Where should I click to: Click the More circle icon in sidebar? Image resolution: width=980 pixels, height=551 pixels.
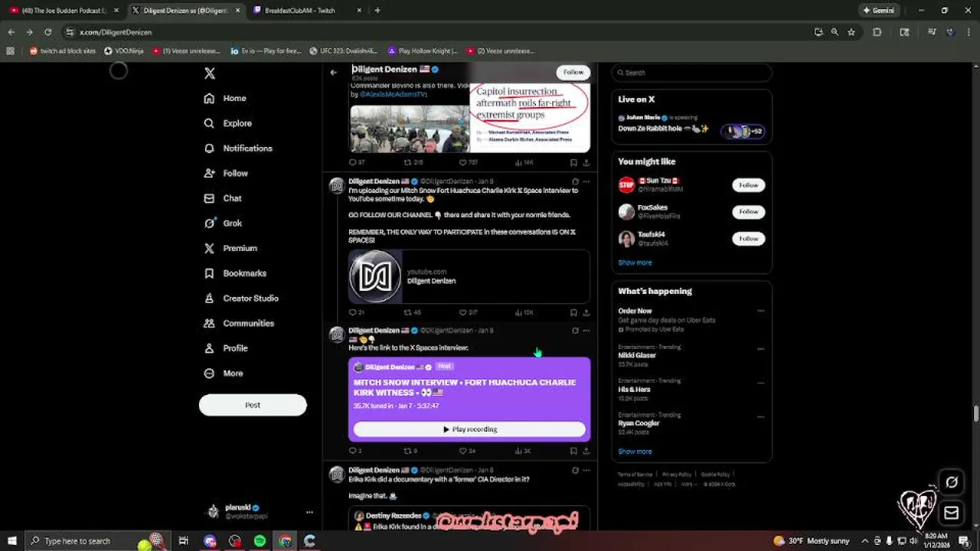tap(209, 373)
